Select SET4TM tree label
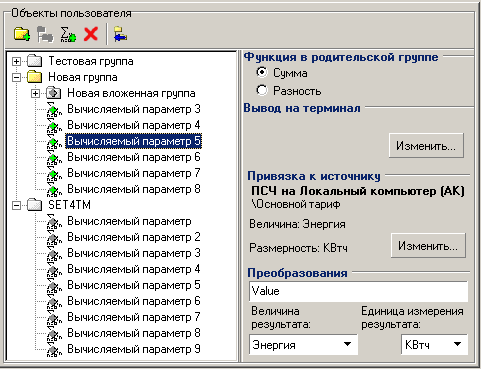The width and height of the screenshot is (481, 369). (x=69, y=205)
